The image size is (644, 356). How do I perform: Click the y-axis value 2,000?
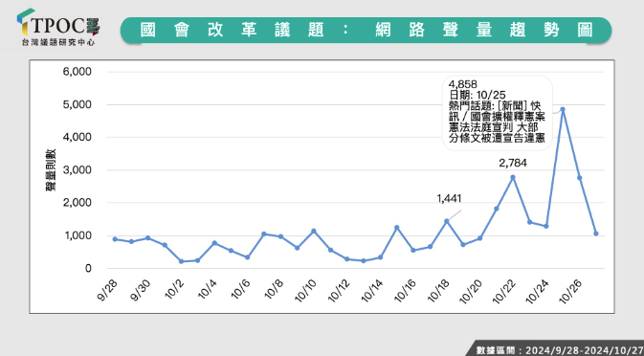[77, 203]
